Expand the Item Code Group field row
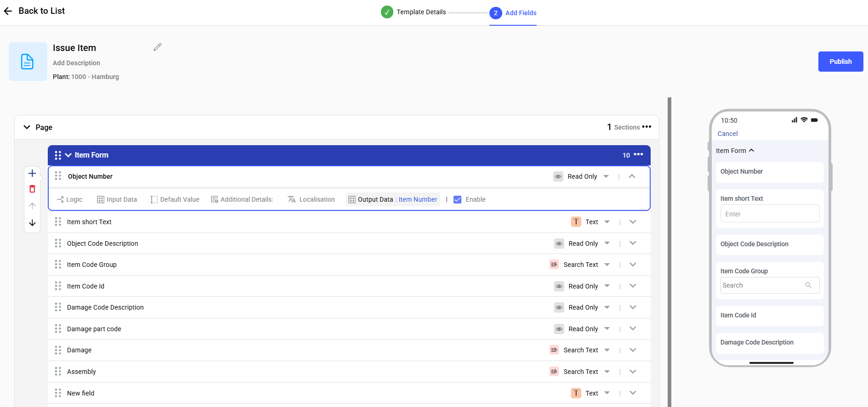 click(x=633, y=265)
